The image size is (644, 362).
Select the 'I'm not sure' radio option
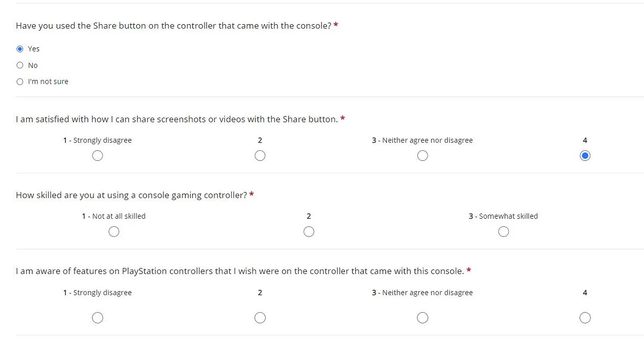tap(20, 82)
